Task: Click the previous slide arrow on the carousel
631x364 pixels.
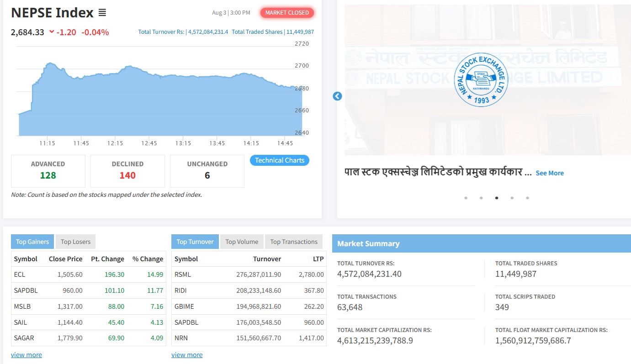Action: (337, 96)
